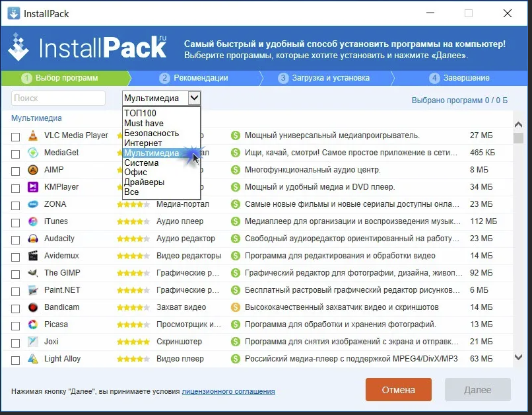Collapse the category dropdown using its arrow
This screenshot has width=532, height=415.
(194, 98)
